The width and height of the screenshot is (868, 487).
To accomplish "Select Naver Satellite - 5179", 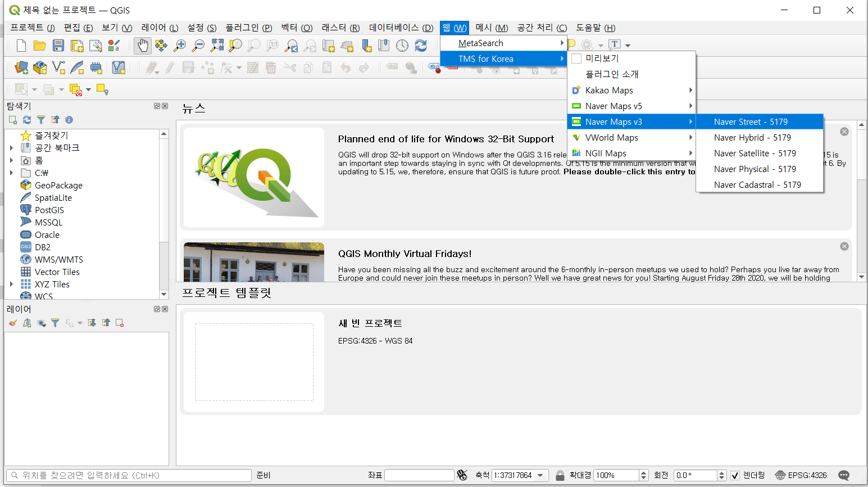I will tap(760, 153).
